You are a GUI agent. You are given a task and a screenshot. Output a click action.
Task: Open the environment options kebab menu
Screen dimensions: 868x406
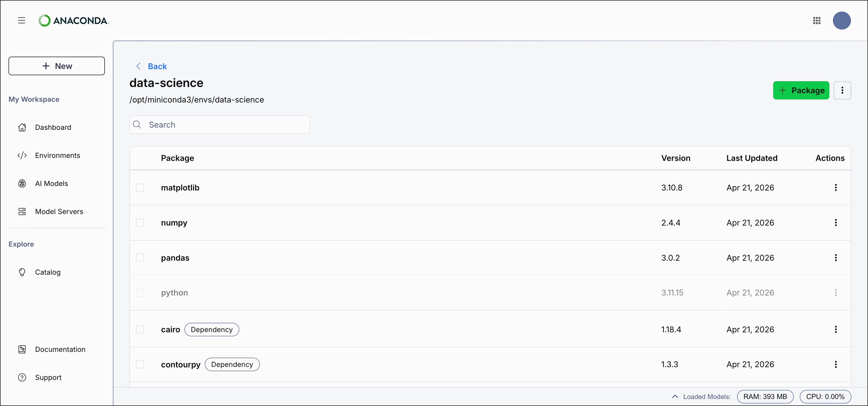[x=842, y=90]
